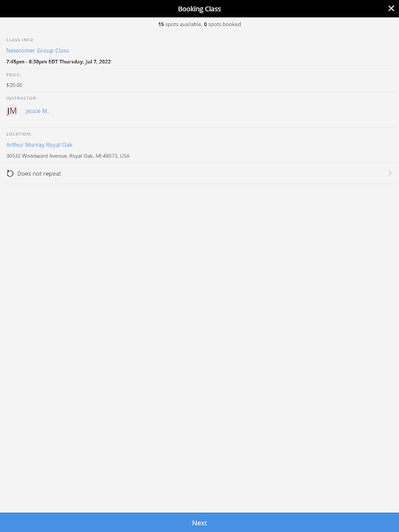The image size is (399, 532).
Task: Click the circular repeat arrow icon
Action: [10, 174]
